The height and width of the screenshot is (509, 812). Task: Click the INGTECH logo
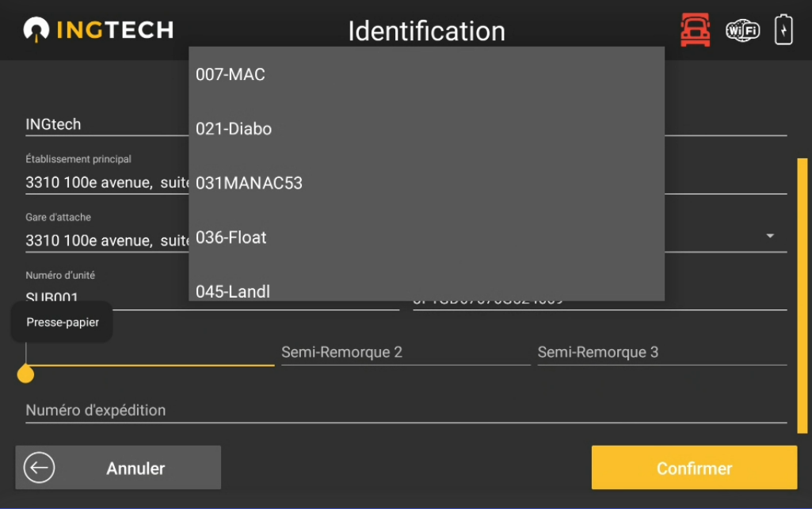(98, 30)
